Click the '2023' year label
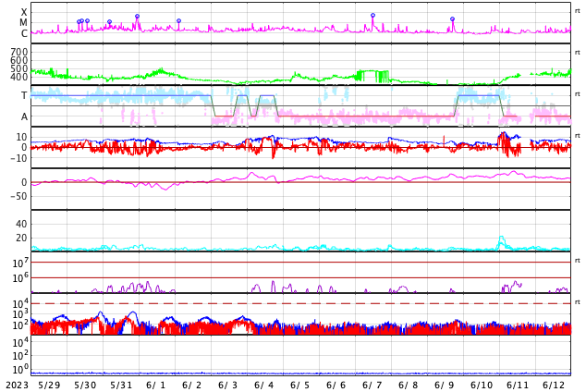586x392 pixels. click(18, 385)
